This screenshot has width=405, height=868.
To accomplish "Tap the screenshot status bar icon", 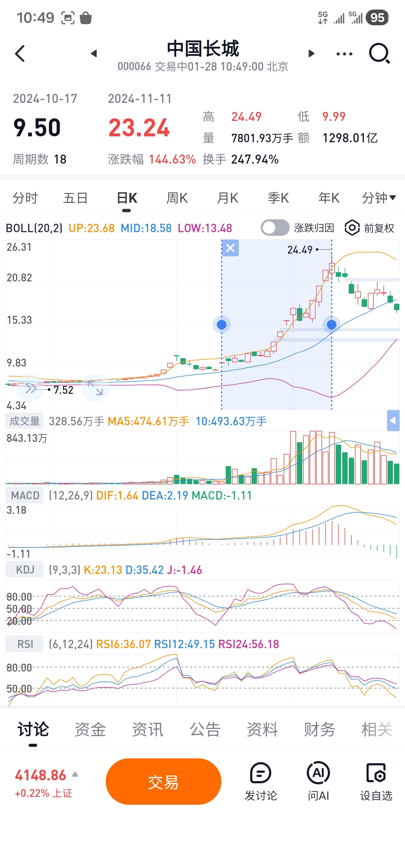I will pos(68,18).
